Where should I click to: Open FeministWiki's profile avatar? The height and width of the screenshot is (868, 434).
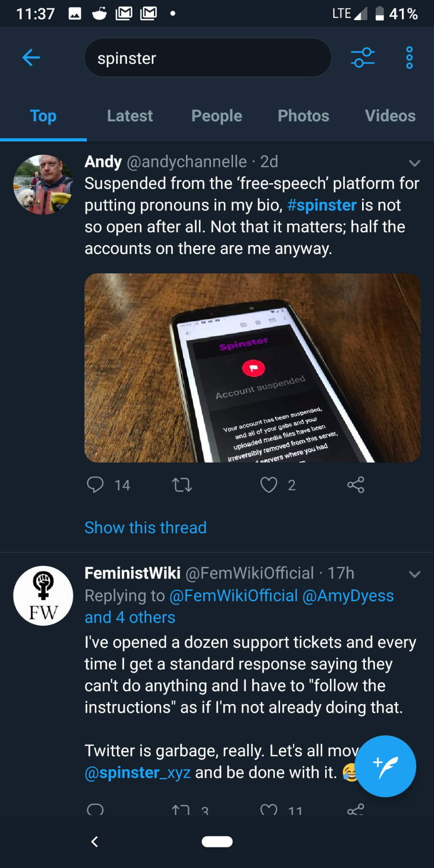(43, 596)
